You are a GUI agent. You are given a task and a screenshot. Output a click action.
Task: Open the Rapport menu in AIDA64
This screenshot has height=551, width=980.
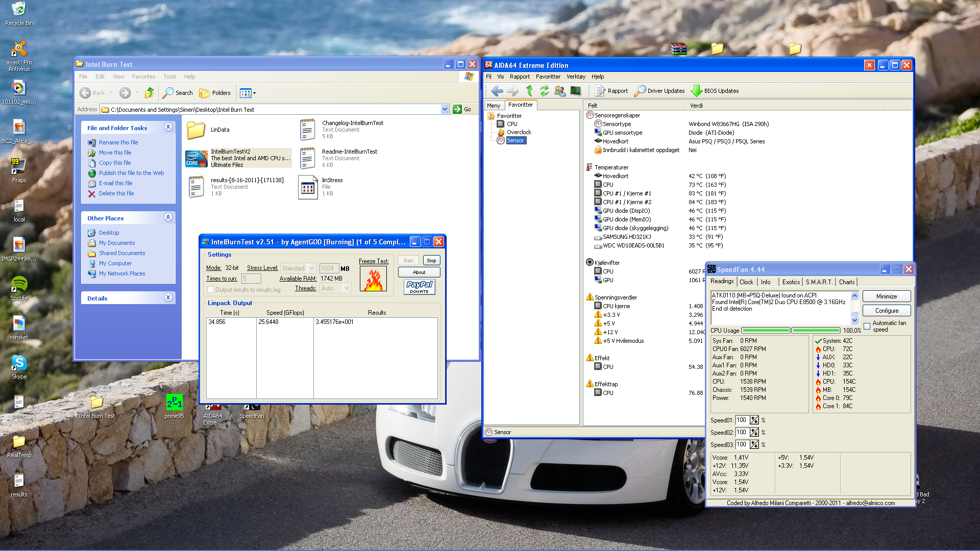coord(520,77)
